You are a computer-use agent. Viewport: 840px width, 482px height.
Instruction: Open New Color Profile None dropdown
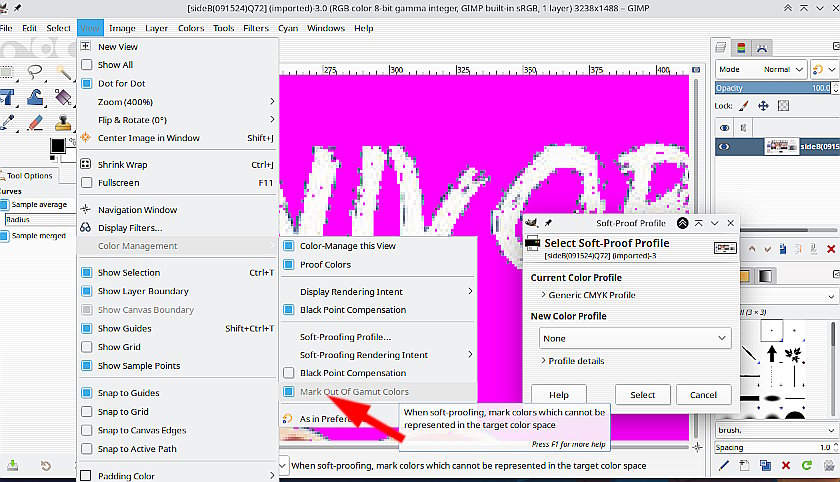[635, 338]
